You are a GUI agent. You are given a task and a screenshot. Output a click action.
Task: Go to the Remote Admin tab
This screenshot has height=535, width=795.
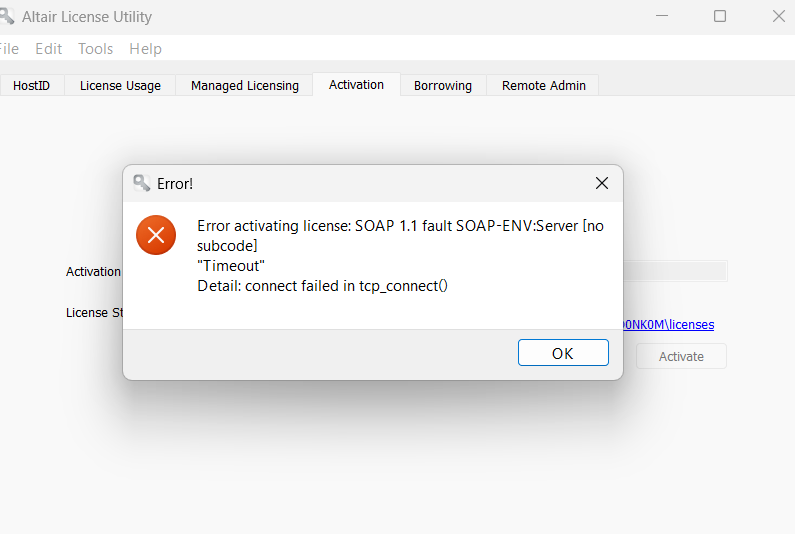click(544, 85)
